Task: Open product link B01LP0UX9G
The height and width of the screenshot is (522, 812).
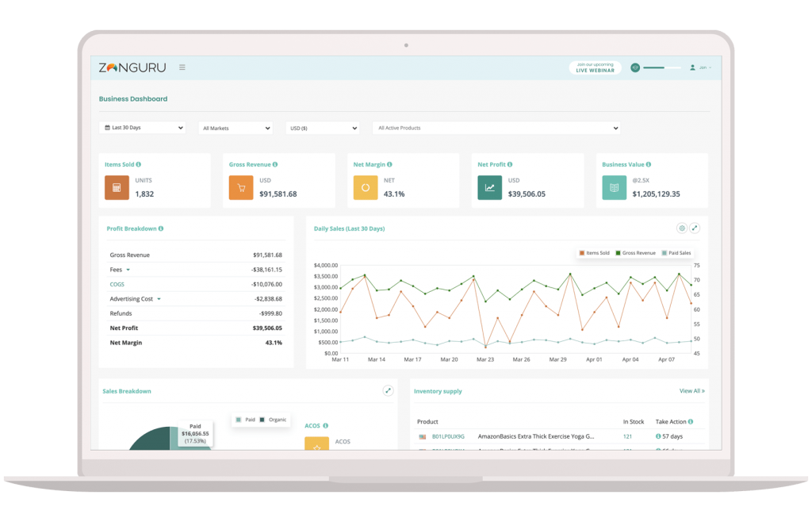Action: [448, 436]
